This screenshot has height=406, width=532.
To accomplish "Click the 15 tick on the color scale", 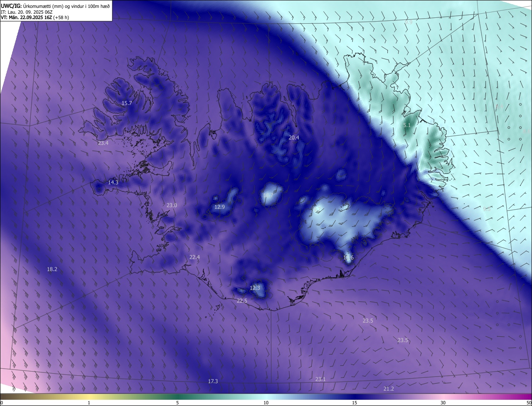I will coord(355,403).
